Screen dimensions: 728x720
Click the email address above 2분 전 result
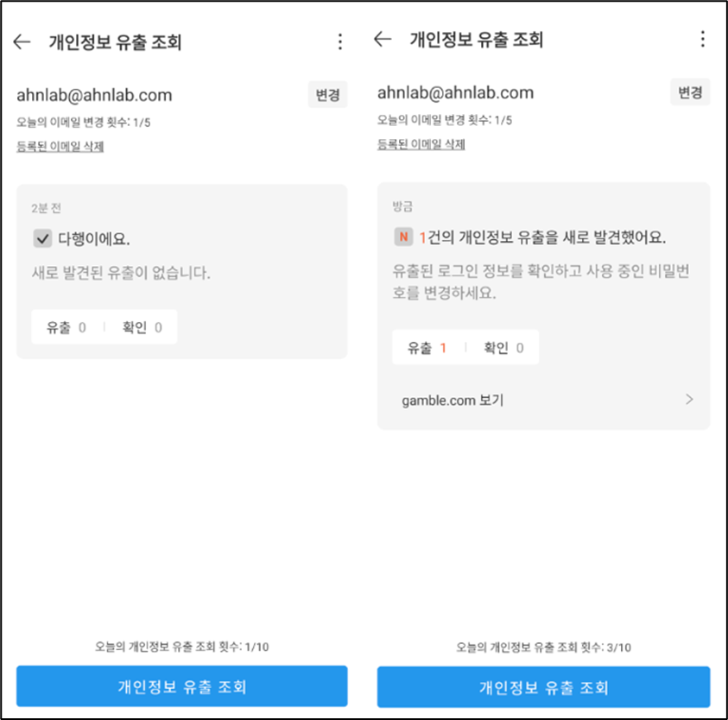tap(94, 95)
